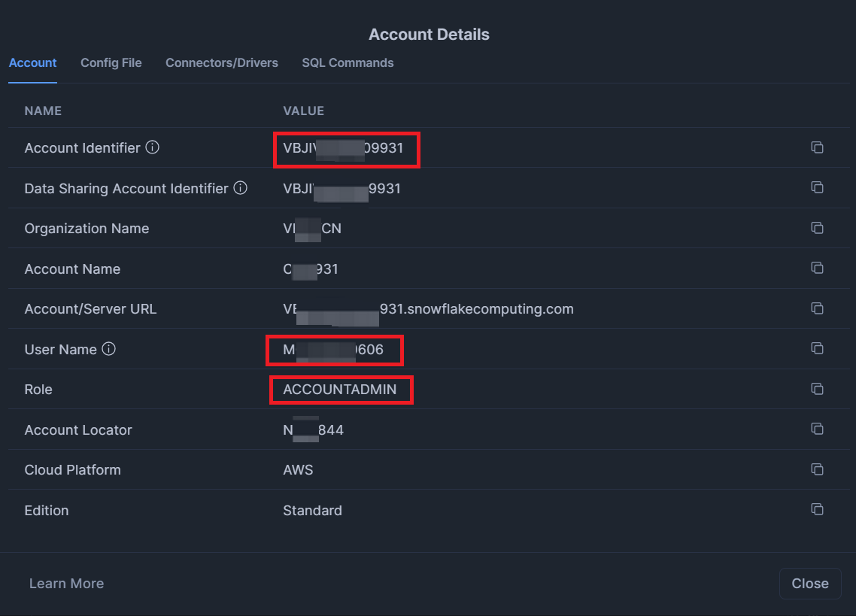Copy the Role value

[817, 389]
